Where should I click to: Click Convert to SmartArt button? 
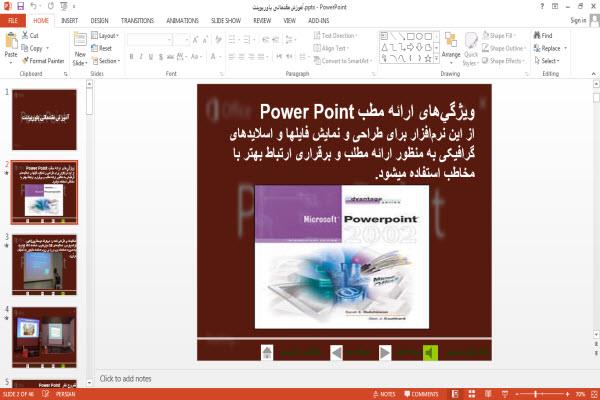(343, 61)
